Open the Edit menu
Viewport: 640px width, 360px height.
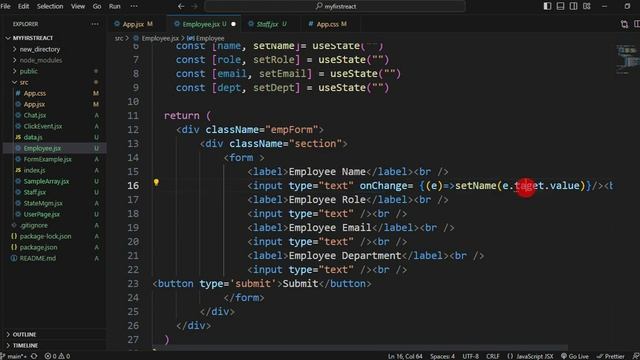[23, 6]
